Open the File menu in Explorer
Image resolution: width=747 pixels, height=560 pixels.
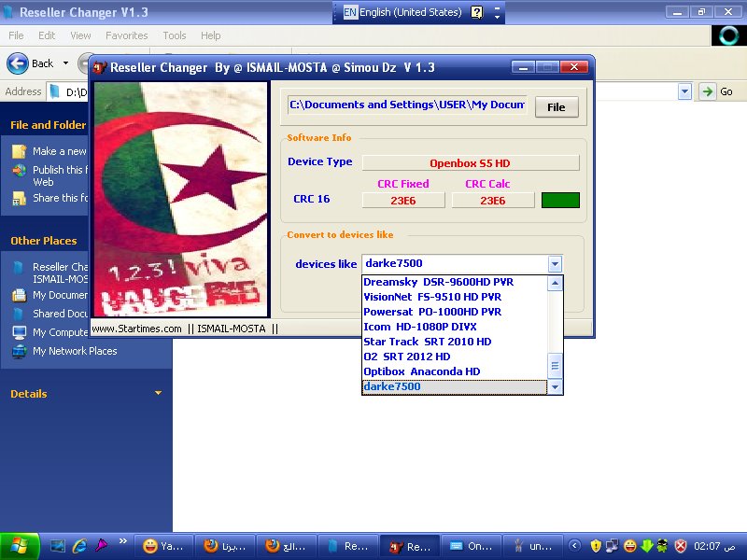click(x=16, y=35)
